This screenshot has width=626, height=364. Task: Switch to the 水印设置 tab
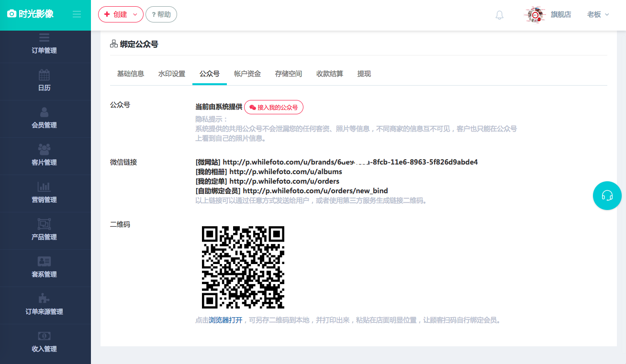pos(171,74)
